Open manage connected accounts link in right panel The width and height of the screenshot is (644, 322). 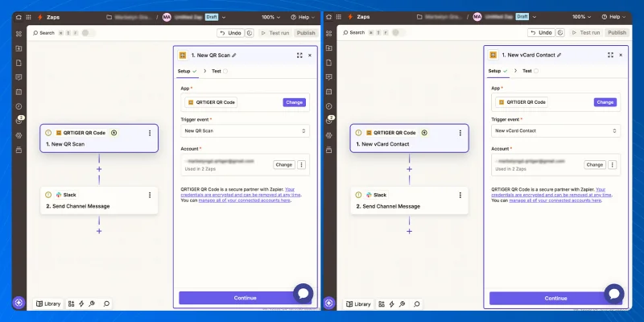point(555,200)
